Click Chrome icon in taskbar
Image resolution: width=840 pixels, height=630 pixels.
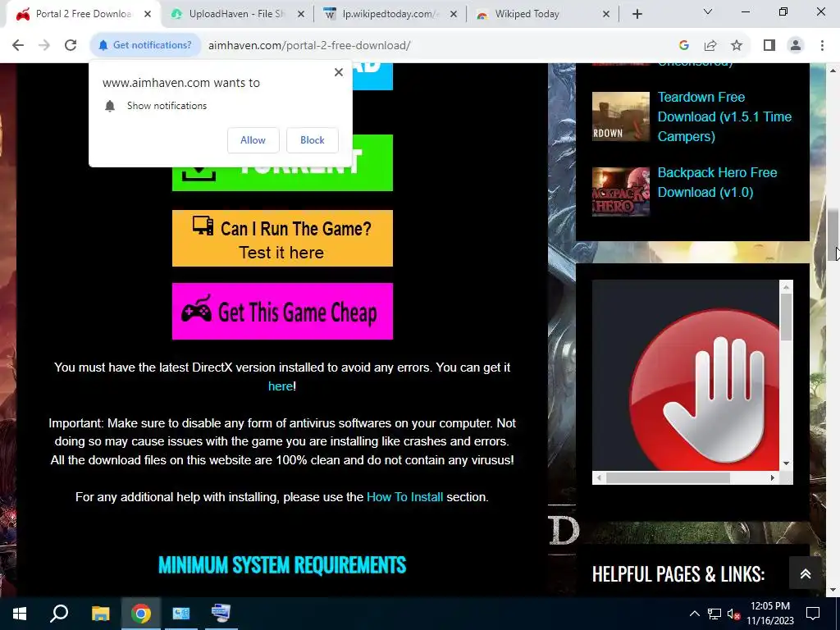coord(141,614)
